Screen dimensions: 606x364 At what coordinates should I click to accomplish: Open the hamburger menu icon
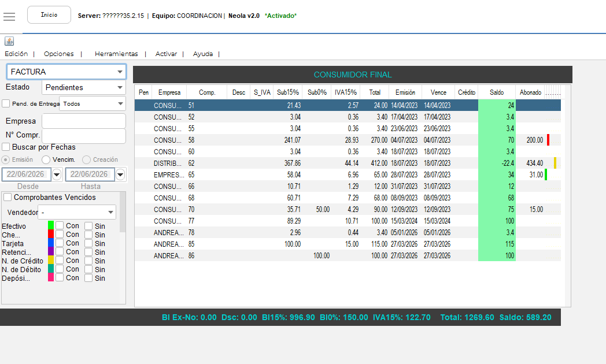[9, 16]
